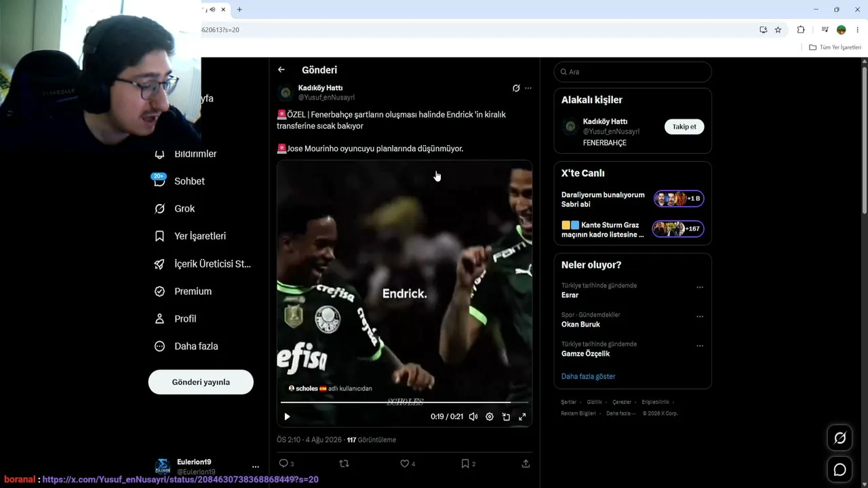Go to Profil in the sidebar
This screenshot has width=868, height=488.
click(175, 319)
